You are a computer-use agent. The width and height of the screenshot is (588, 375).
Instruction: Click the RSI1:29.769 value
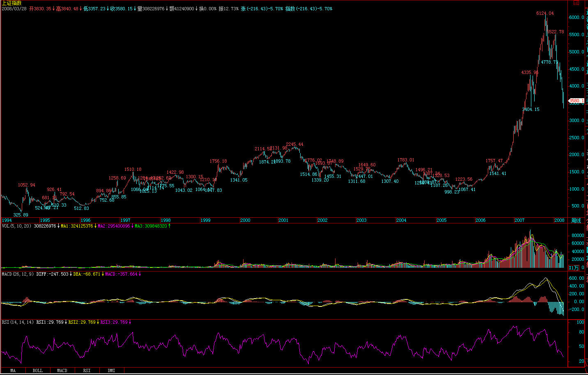pyautogui.click(x=50, y=322)
